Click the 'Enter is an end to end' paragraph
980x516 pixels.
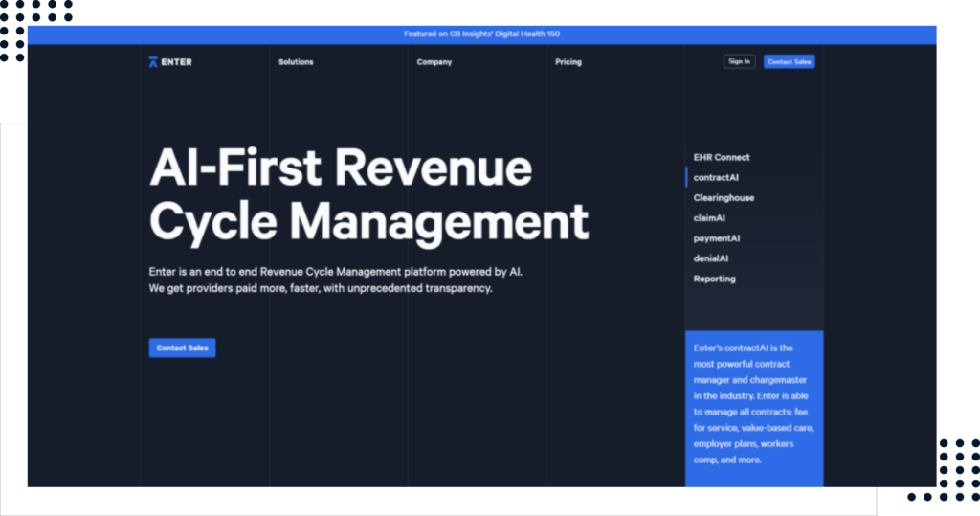(336, 280)
